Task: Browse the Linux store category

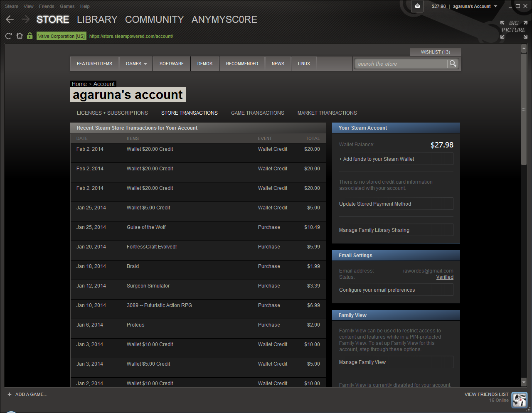Action: tap(304, 64)
